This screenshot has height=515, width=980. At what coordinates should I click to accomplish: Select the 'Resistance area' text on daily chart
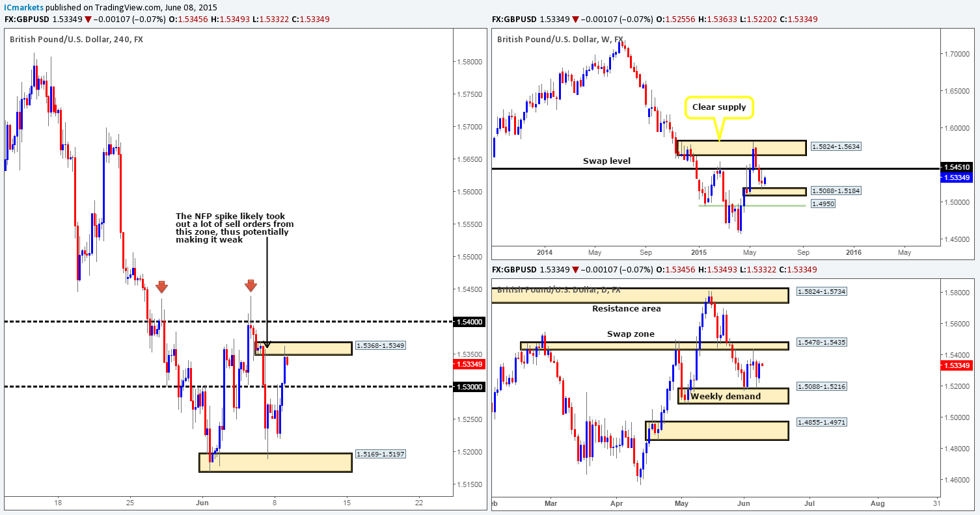pos(627,309)
